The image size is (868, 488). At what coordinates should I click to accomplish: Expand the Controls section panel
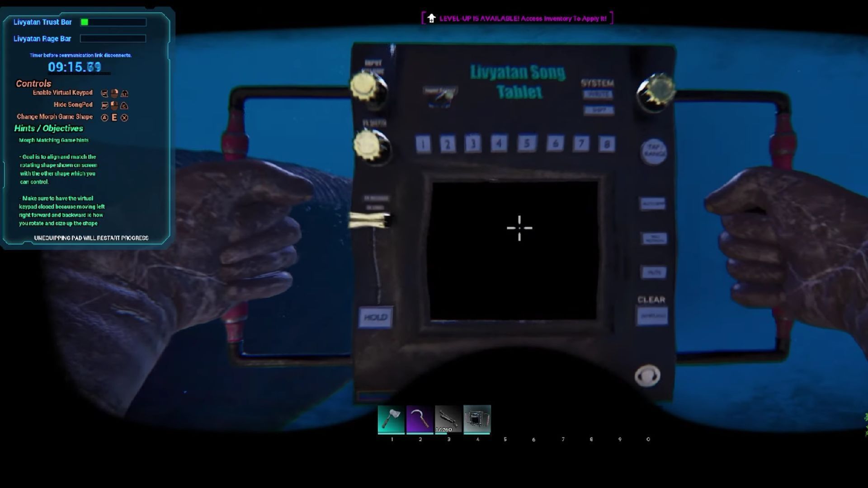coord(33,83)
